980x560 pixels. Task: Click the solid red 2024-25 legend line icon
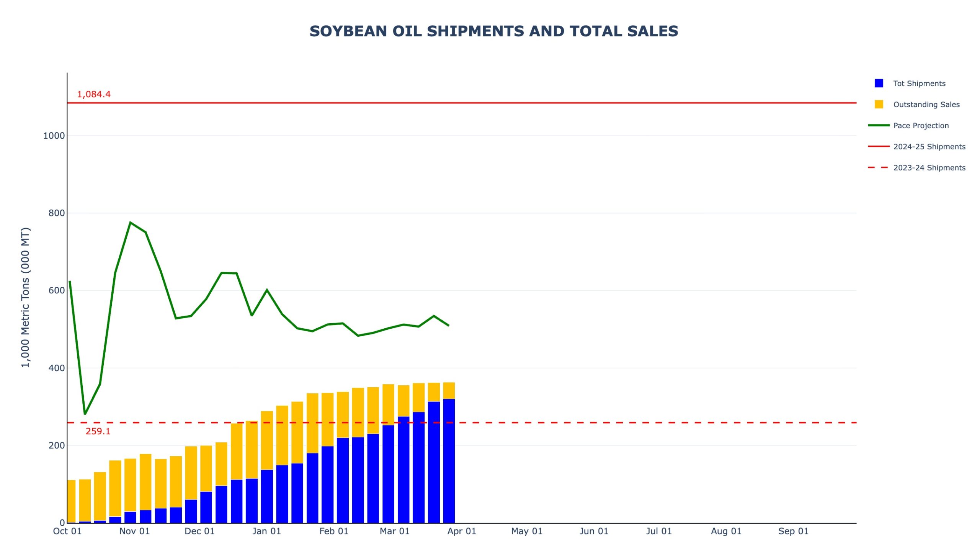pos(878,147)
